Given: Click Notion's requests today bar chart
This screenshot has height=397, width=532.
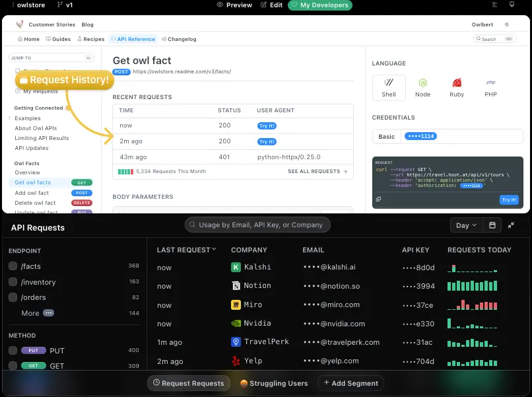Looking at the screenshot, I should pyautogui.click(x=473, y=285).
